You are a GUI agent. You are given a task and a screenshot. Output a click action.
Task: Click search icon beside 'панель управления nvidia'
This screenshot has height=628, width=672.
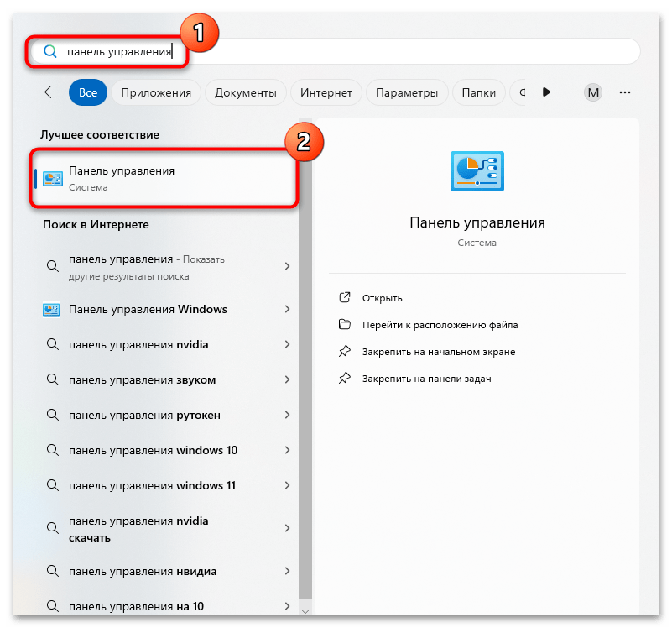click(52, 344)
